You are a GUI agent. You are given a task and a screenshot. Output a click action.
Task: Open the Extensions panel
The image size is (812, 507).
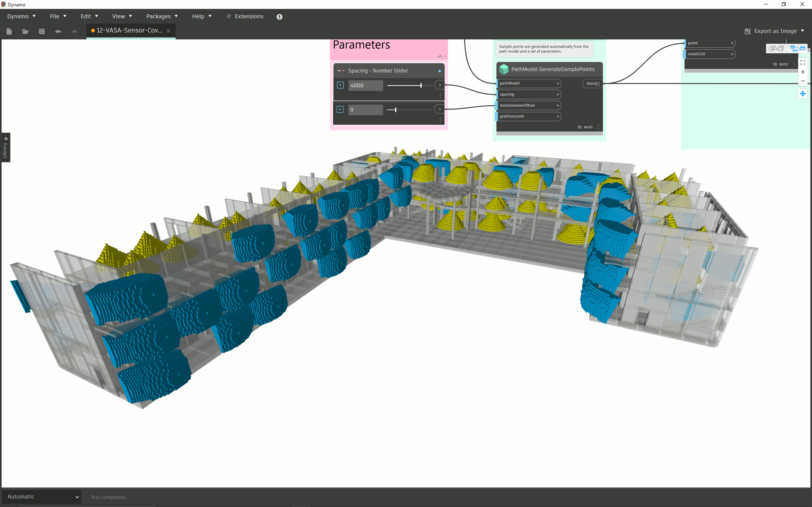coord(245,16)
